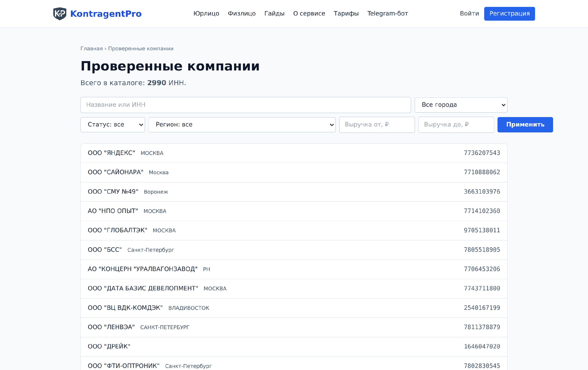Click the РН label beside УРАЛВАГОНЗАВОД
The image size is (588, 370).
tap(206, 269)
